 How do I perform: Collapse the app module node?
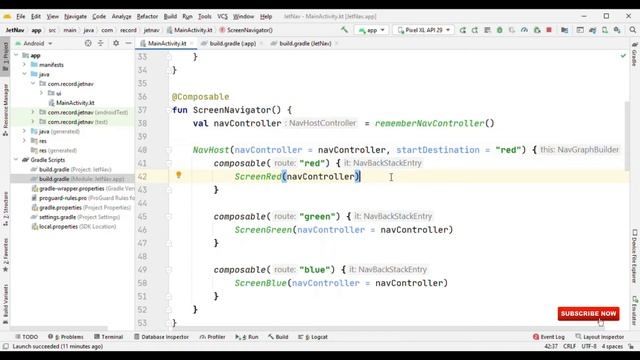pyautogui.click(x=16, y=55)
